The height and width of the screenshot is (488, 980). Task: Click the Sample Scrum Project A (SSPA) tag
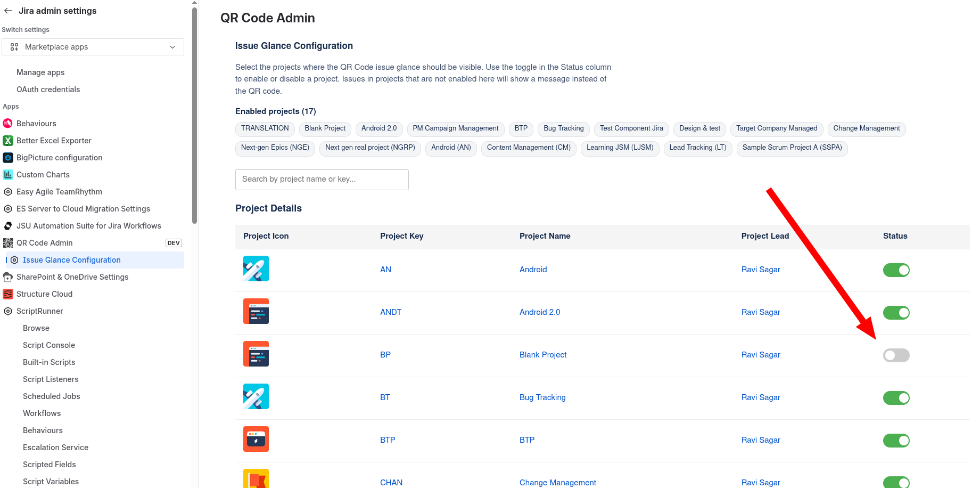click(x=792, y=148)
